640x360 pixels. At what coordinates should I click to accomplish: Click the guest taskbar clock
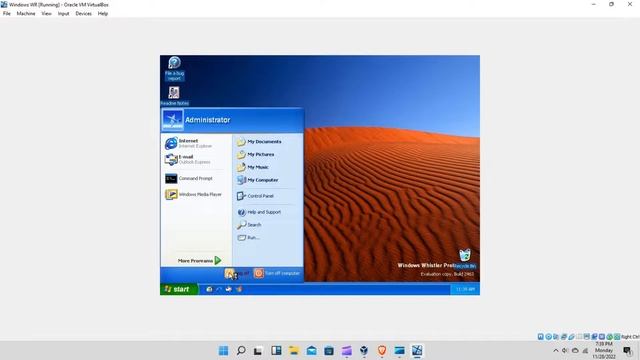pos(465,289)
